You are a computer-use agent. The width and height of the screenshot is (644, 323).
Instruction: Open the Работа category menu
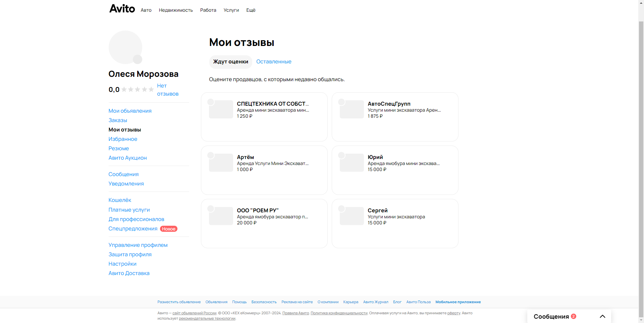point(208,10)
